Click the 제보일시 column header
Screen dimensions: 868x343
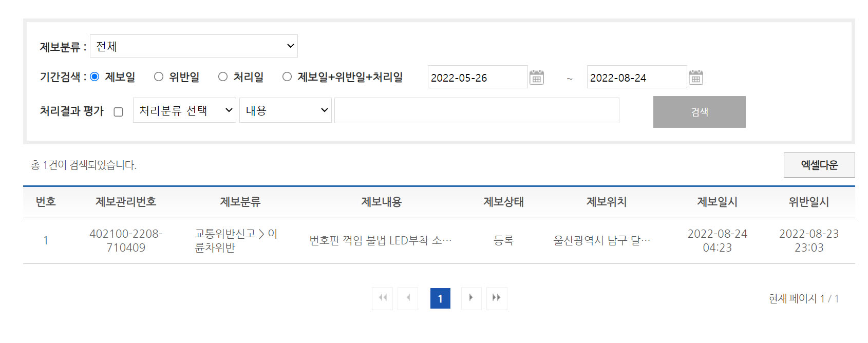[x=717, y=202]
